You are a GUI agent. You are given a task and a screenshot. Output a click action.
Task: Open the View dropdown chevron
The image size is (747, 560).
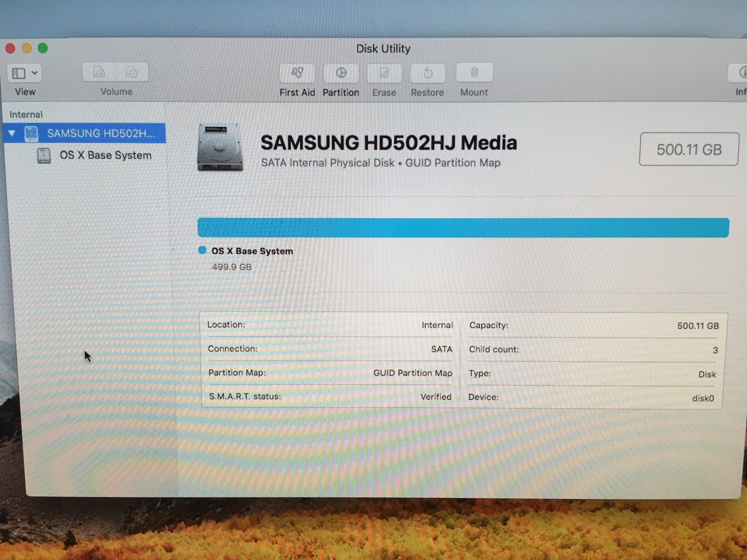coord(35,73)
